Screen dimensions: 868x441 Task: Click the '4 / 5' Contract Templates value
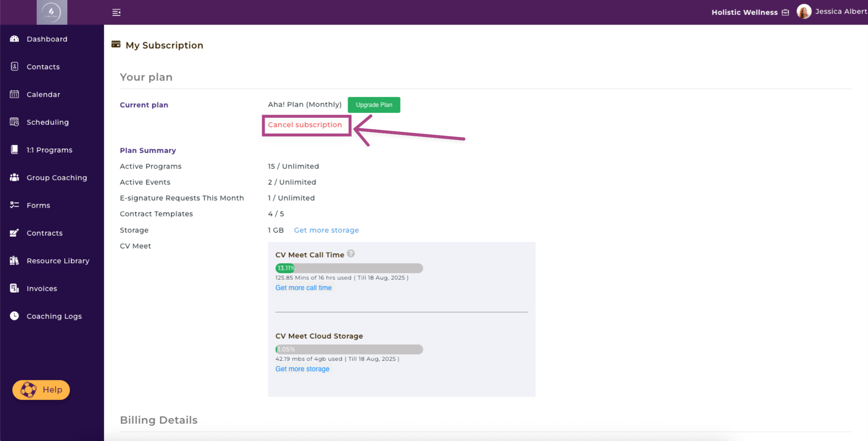click(x=276, y=214)
